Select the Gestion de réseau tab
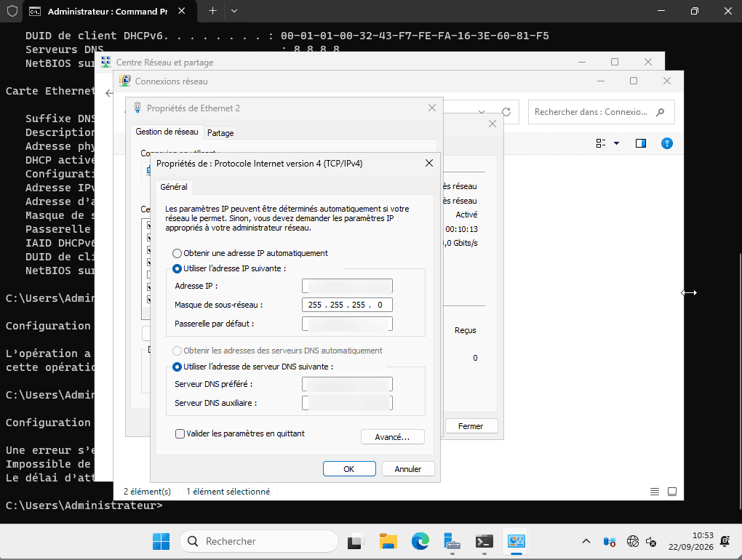Screen dimensions: 742x560 pos(167,132)
